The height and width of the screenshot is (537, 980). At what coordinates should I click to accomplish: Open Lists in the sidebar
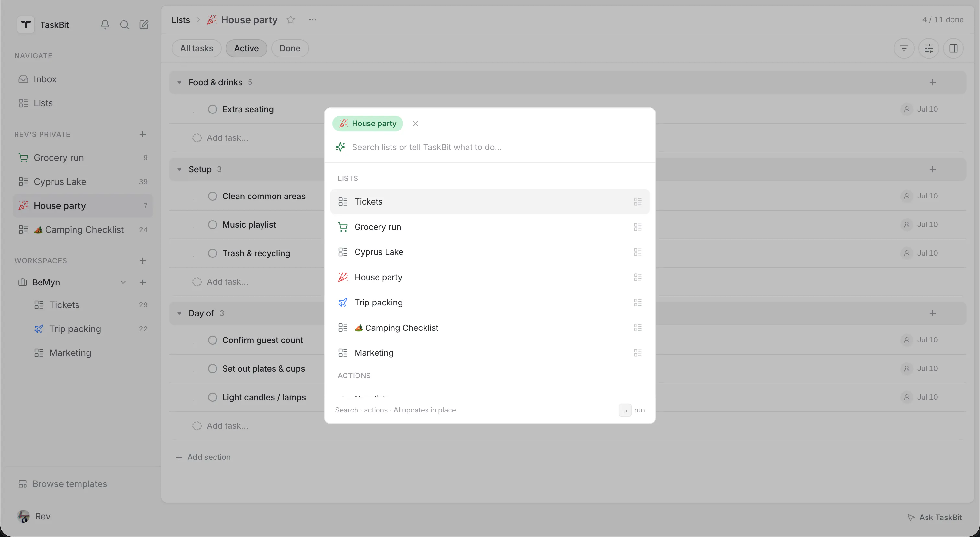click(83, 103)
